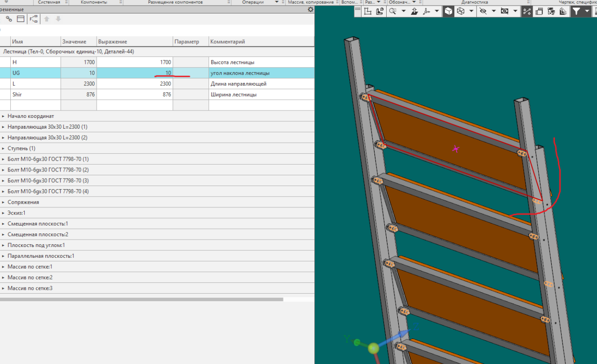Click the icon between coordinate system and zoom

point(380,11)
